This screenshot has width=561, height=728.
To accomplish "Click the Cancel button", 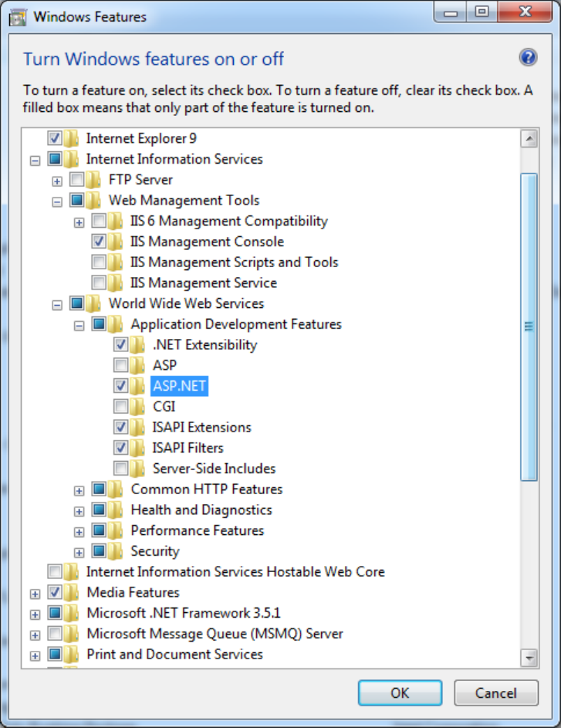I will tap(496, 692).
